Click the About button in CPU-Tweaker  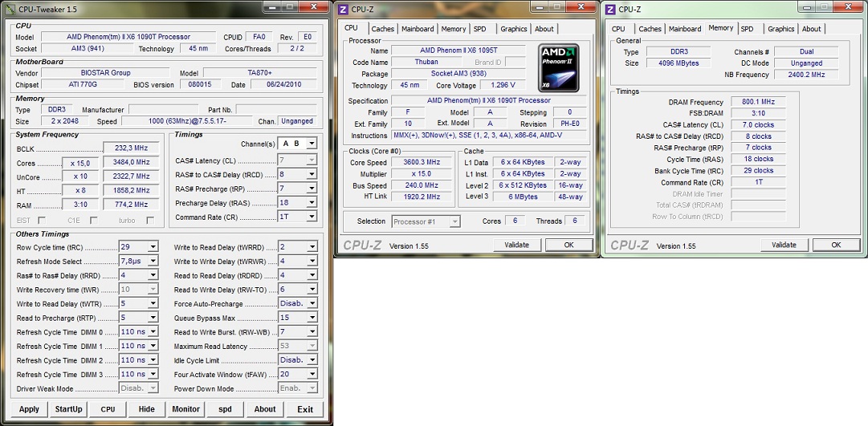(265, 409)
